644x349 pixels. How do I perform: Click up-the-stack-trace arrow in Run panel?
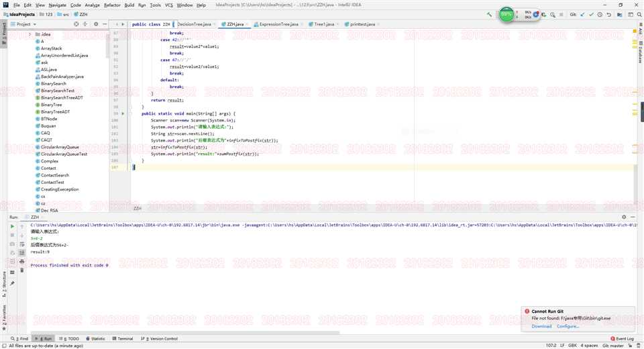click(21, 226)
